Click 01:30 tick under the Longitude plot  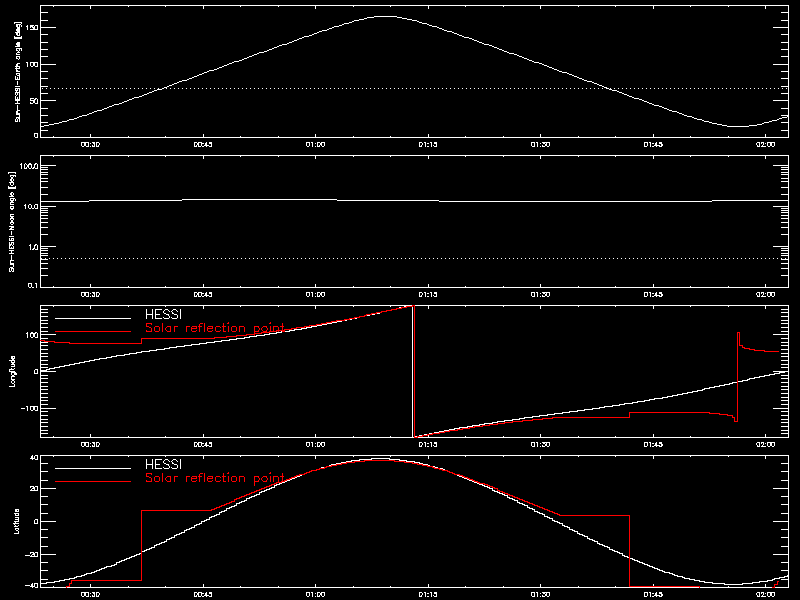click(x=540, y=444)
